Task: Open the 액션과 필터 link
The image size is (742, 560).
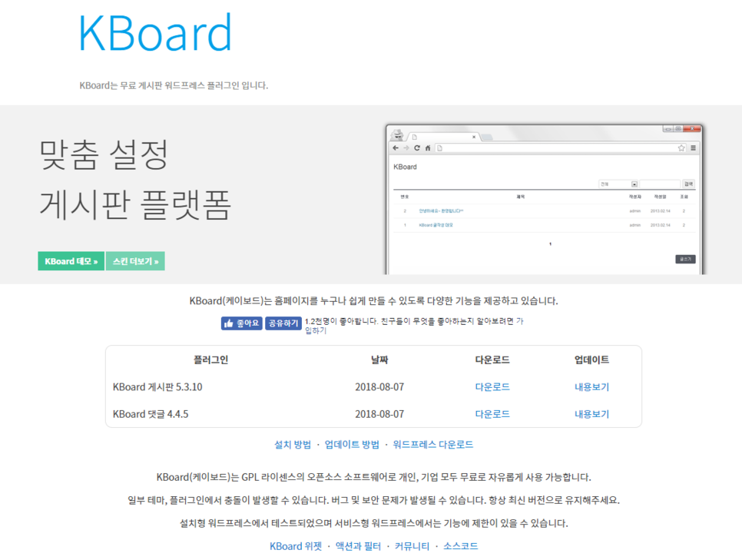Action: 358,546
